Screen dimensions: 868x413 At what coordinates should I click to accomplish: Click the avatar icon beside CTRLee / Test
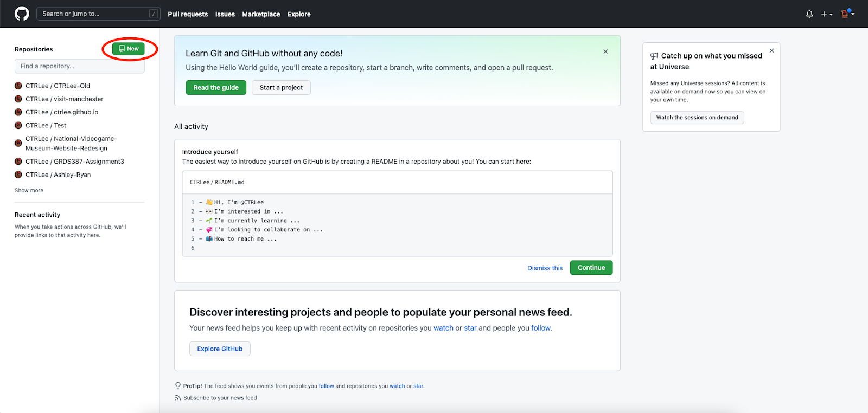click(x=18, y=125)
